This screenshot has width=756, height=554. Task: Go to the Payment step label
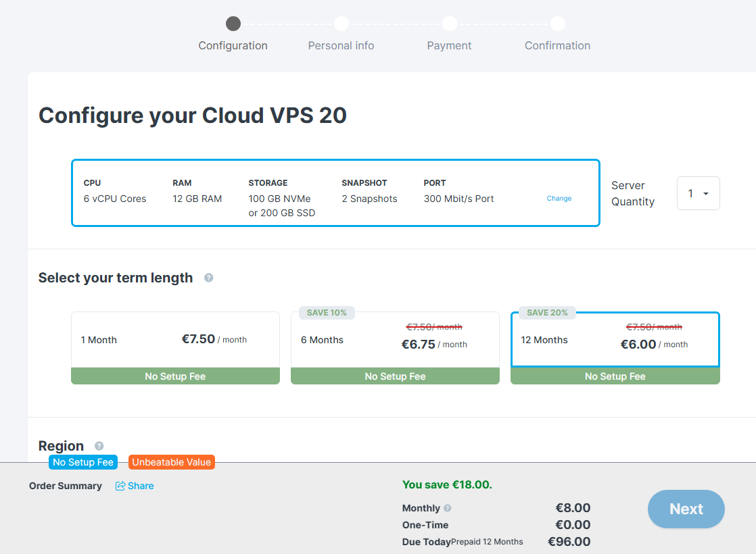pyautogui.click(x=450, y=46)
